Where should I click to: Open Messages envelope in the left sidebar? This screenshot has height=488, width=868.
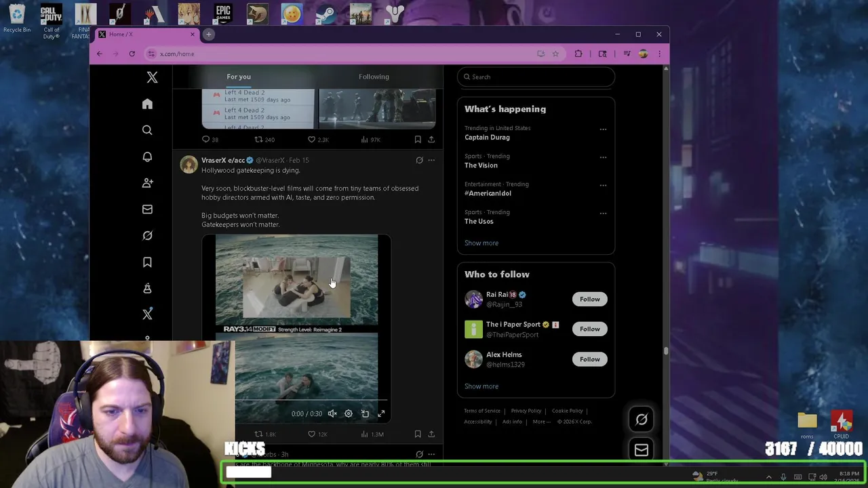click(x=147, y=209)
